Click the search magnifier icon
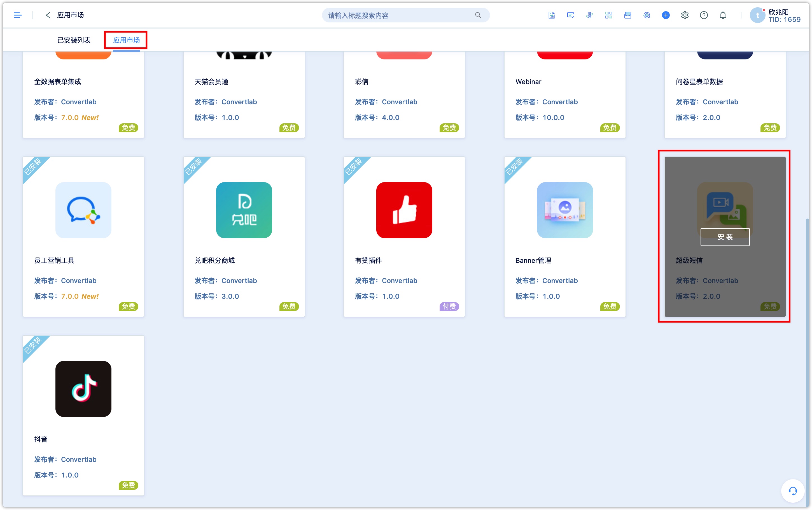 478,15
